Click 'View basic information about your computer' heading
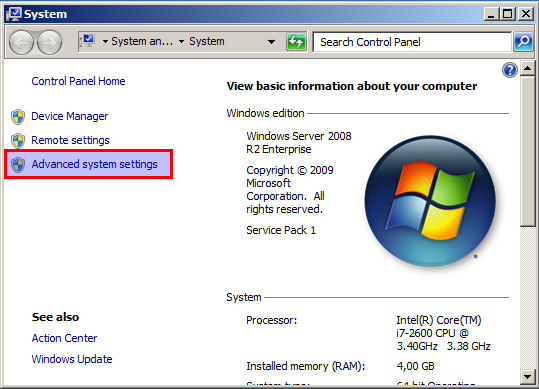Screen dimensions: 539x389 click(x=352, y=86)
